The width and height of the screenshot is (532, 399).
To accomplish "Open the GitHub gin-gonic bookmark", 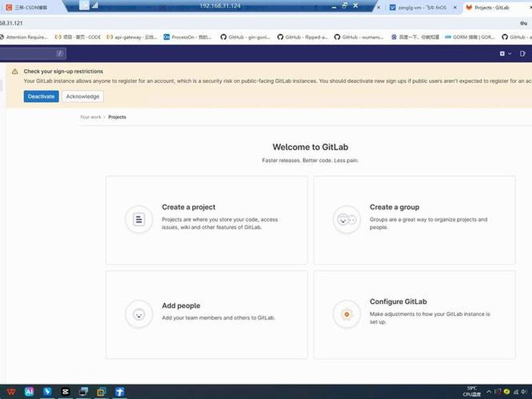I will pyautogui.click(x=245, y=37).
